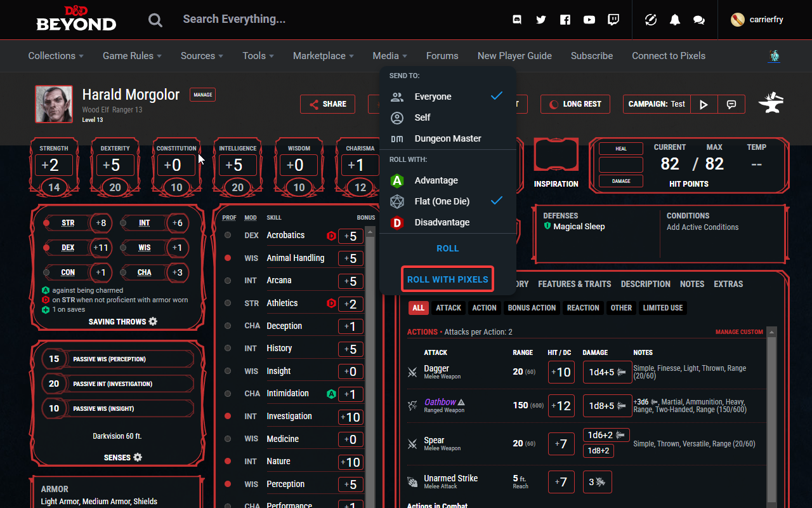Click the ROLL WITH PIXELS button
The width and height of the screenshot is (812, 508).
coord(447,279)
